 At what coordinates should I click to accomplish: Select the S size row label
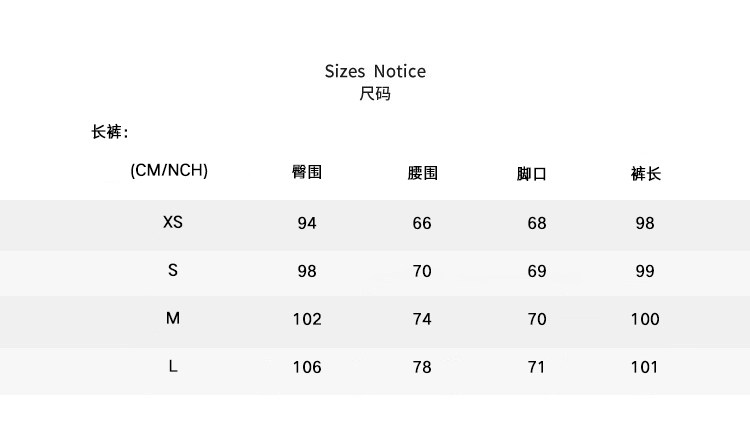coord(173,270)
